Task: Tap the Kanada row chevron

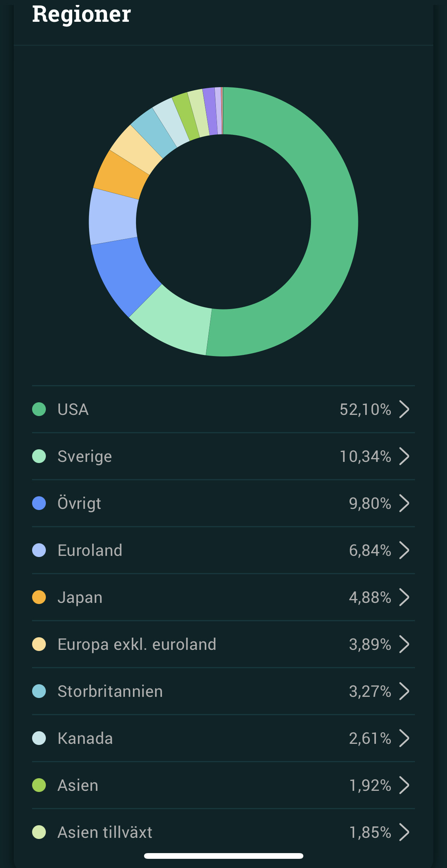Action: (x=404, y=738)
